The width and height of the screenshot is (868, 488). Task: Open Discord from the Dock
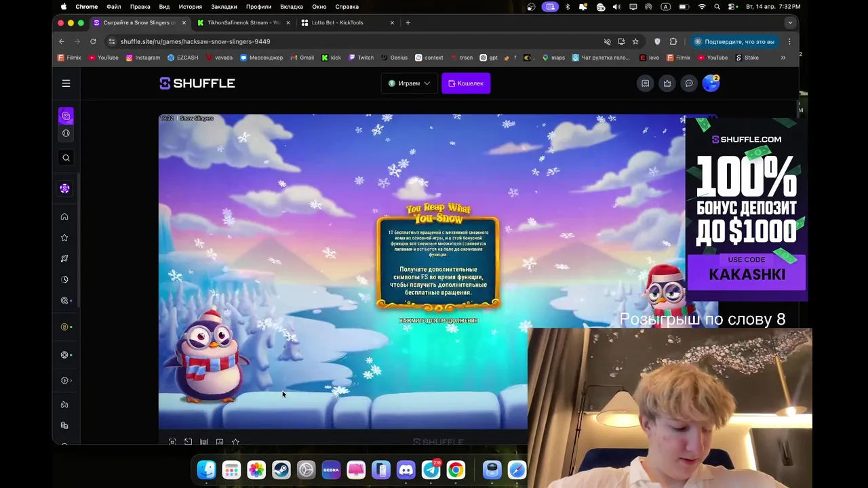406,470
